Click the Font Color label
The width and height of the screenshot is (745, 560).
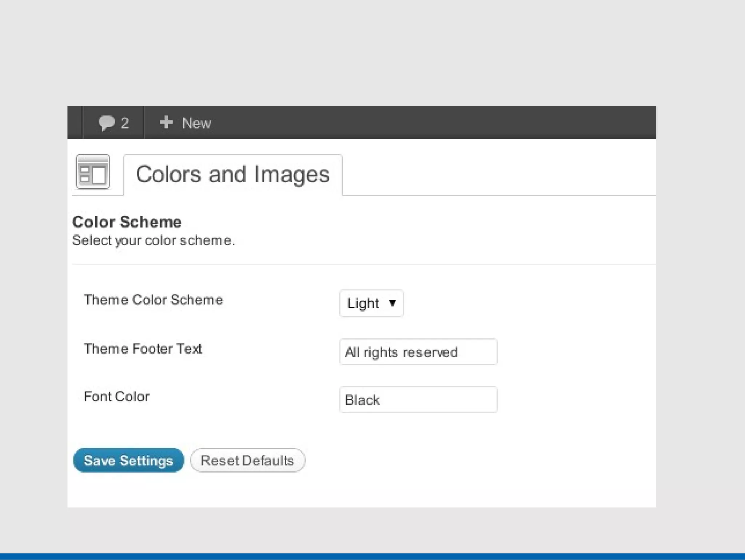point(116,397)
